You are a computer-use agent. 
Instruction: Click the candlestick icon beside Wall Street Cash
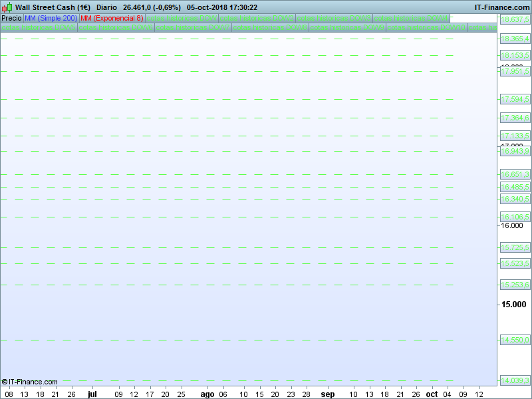(7, 7)
